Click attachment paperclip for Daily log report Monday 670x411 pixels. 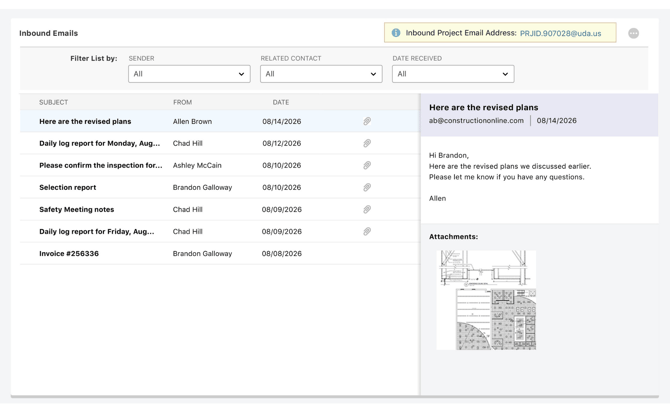pyautogui.click(x=367, y=143)
